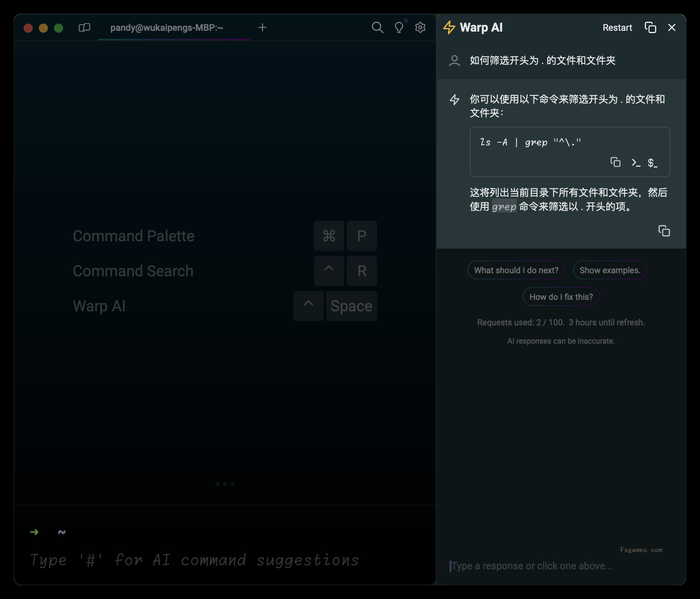Add a new terminal tab
Image resolution: width=700 pixels, height=599 pixels.
coord(262,27)
